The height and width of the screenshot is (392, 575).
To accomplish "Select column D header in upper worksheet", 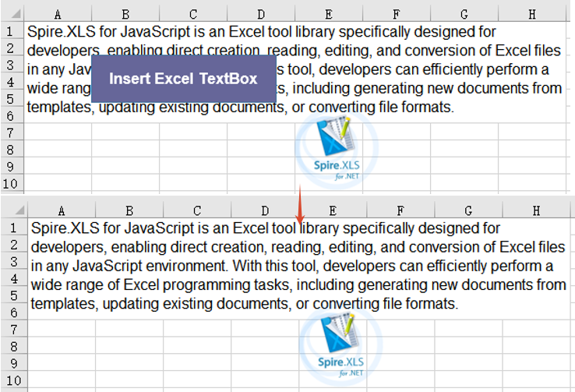I will point(261,14).
